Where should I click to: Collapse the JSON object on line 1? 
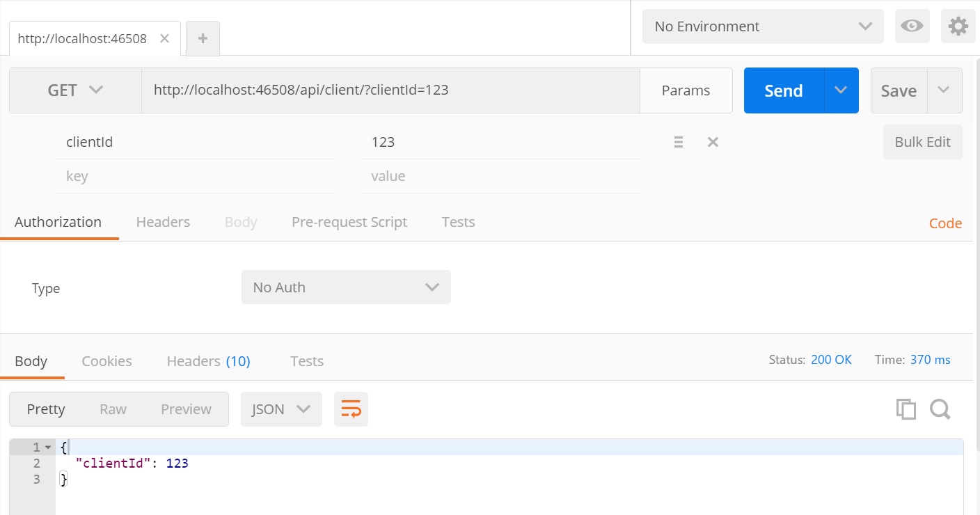[48, 447]
